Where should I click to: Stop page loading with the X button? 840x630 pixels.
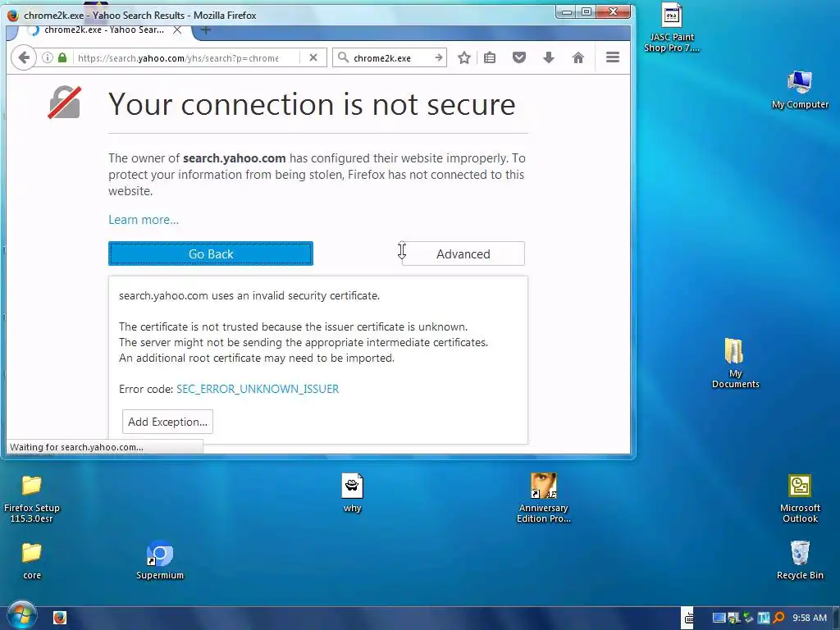click(313, 58)
